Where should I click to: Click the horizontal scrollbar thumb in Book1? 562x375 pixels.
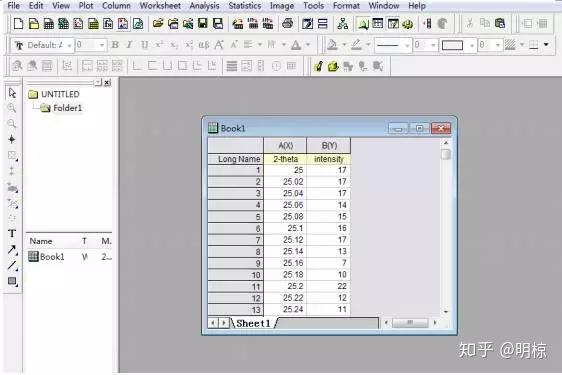(x=410, y=323)
